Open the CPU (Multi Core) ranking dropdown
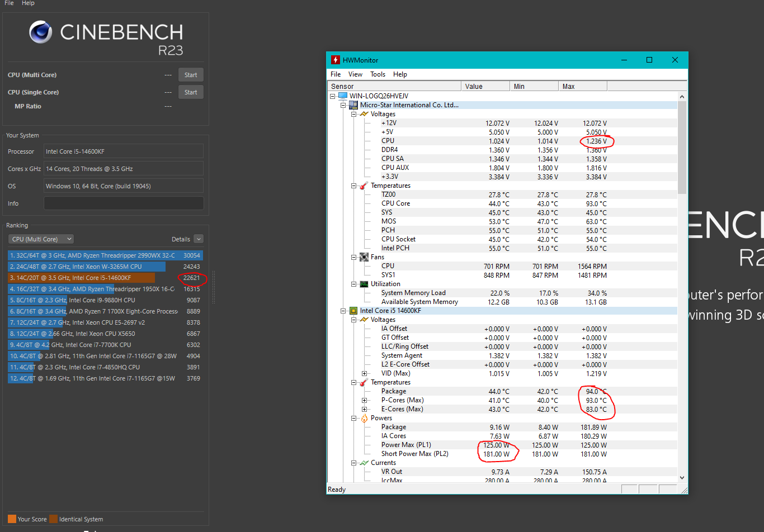 click(41, 239)
